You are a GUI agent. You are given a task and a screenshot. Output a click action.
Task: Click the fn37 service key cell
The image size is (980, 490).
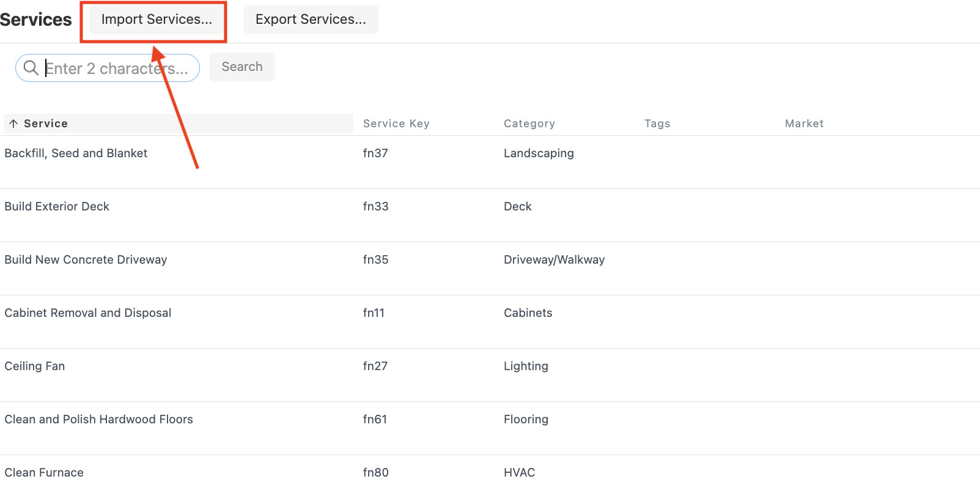point(375,154)
